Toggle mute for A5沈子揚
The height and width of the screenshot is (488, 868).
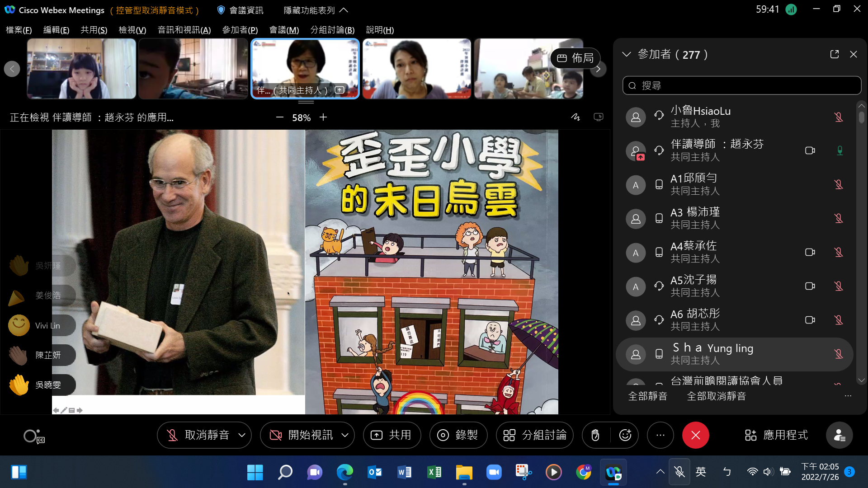pyautogui.click(x=839, y=286)
